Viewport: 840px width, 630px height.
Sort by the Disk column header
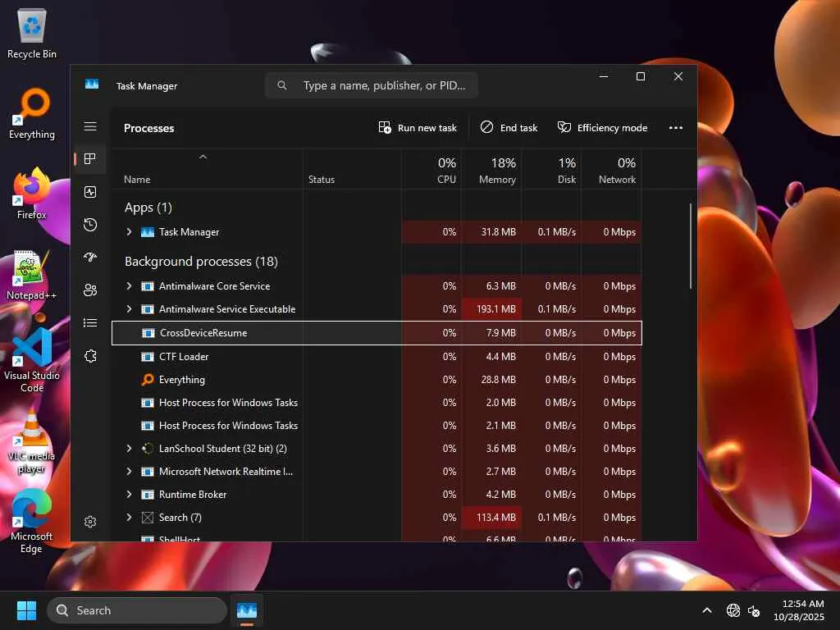[x=551, y=170]
